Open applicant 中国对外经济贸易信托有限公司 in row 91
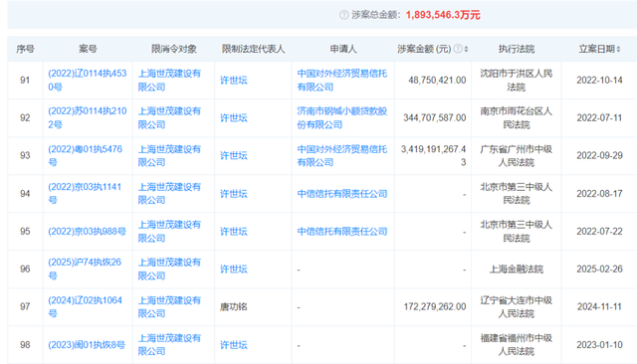Viewport: 637px width, 364px height. (342, 80)
